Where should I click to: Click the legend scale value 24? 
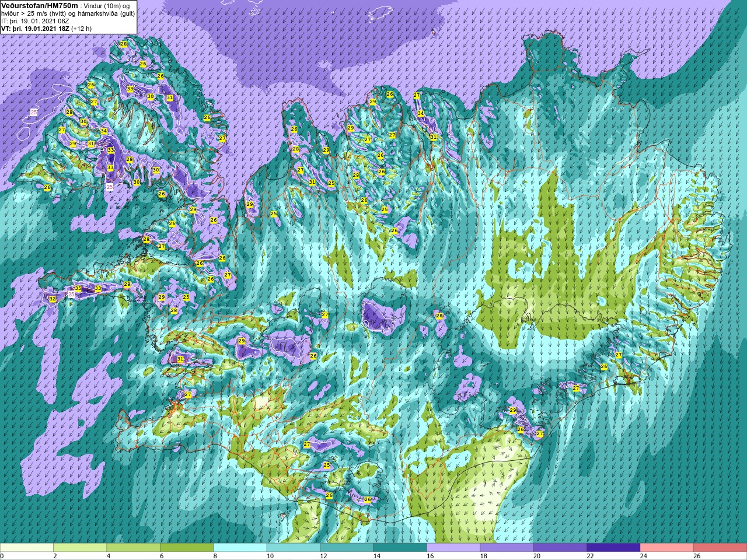(x=643, y=556)
